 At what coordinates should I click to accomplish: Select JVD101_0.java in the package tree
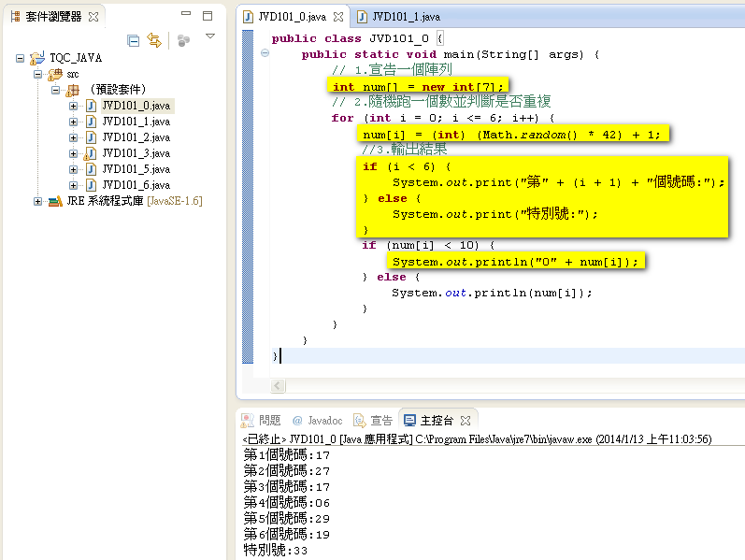tap(136, 106)
